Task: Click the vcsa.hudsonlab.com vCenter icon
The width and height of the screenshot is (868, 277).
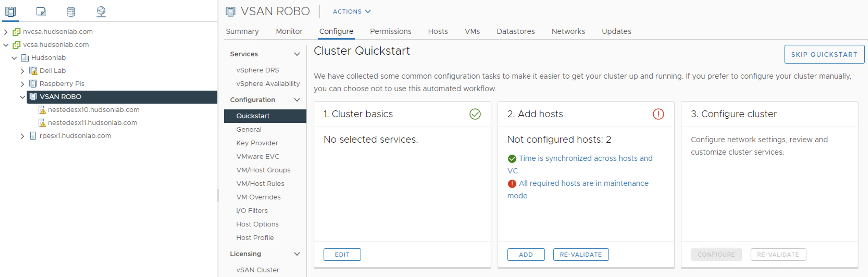Action: [16, 45]
